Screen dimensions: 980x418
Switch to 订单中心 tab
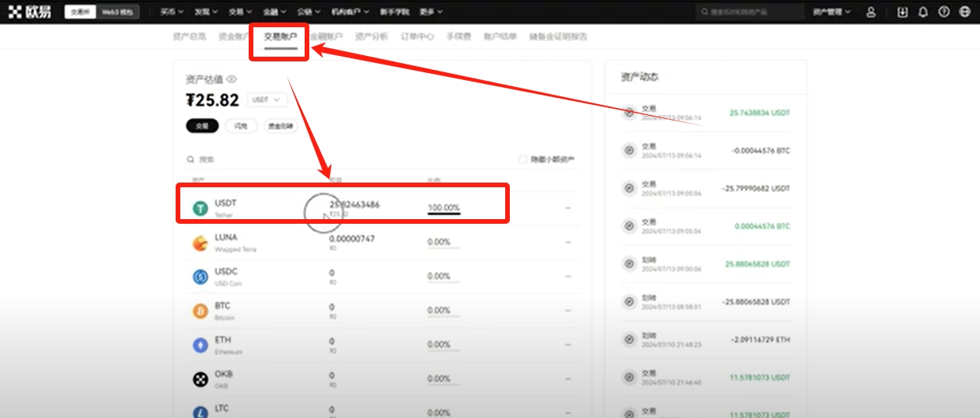click(x=417, y=37)
